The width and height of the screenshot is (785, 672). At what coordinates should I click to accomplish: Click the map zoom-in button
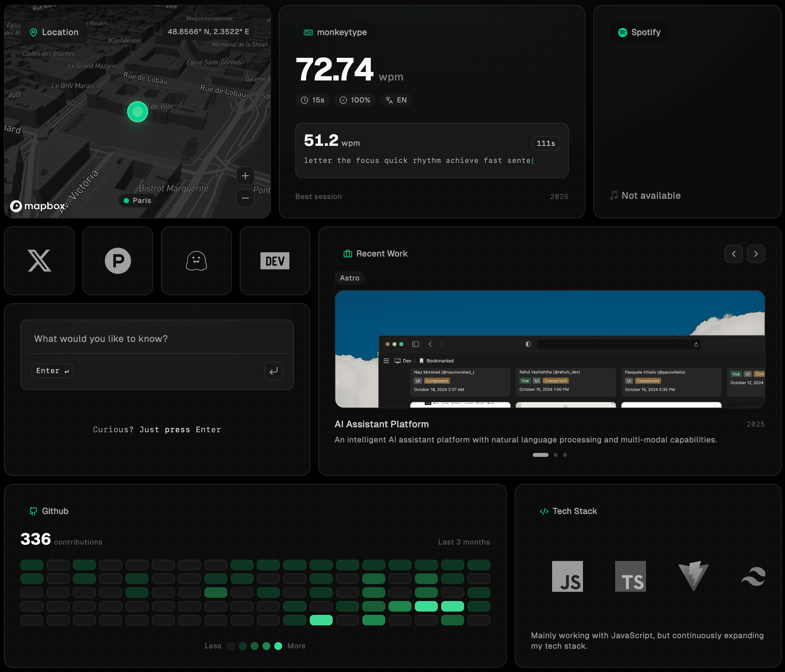(x=245, y=176)
